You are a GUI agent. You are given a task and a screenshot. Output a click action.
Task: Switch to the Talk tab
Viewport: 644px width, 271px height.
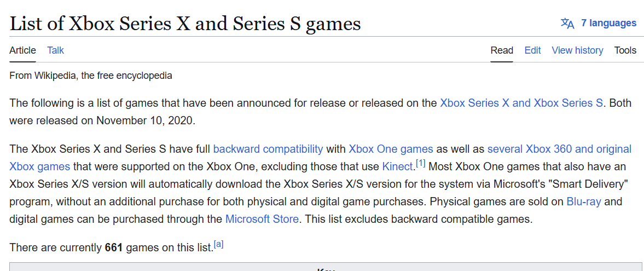[55, 50]
